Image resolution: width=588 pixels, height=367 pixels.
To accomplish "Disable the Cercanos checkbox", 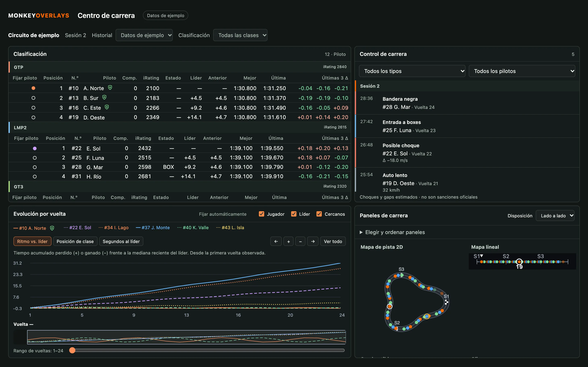I will (x=319, y=214).
